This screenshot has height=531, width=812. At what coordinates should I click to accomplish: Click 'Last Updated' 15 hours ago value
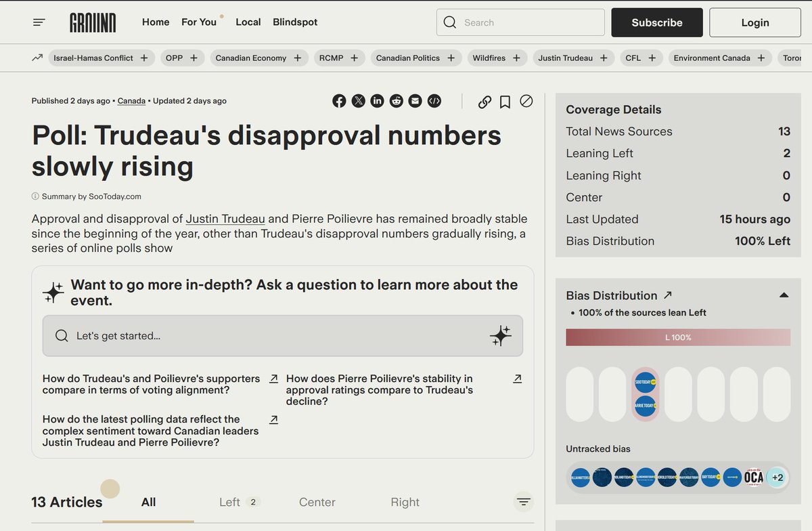tap(755, 219)
